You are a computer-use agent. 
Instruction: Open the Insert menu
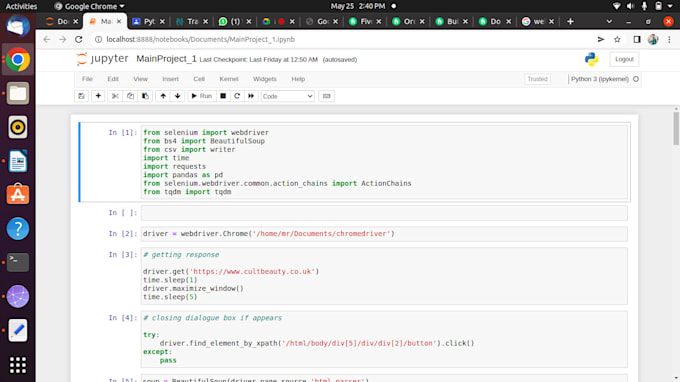[x=170, y=79]
